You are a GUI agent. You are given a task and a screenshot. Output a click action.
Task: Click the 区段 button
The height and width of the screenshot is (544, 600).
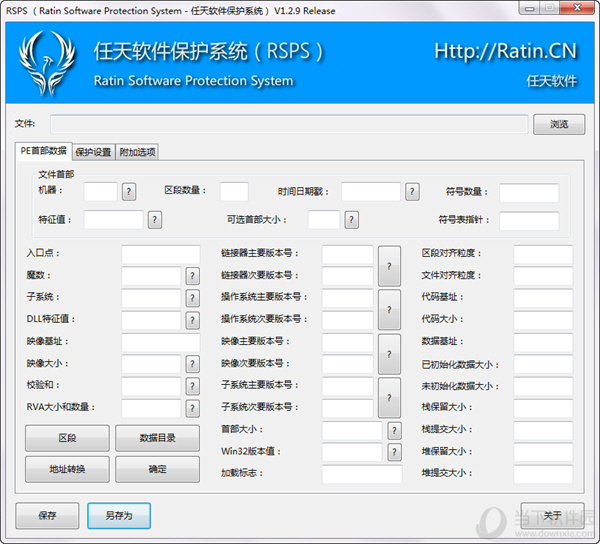(x=67, y=438)
